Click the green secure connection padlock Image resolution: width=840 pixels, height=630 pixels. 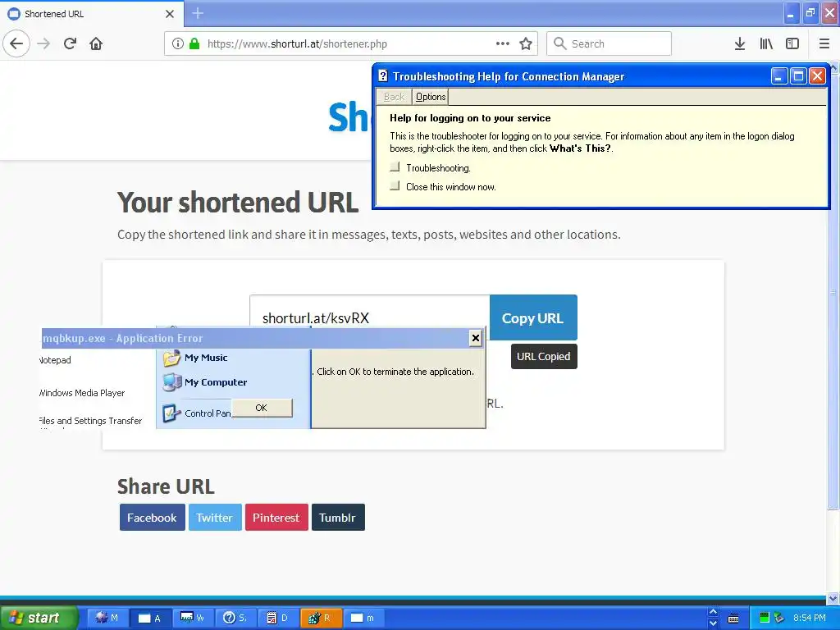tap(194, 43)
